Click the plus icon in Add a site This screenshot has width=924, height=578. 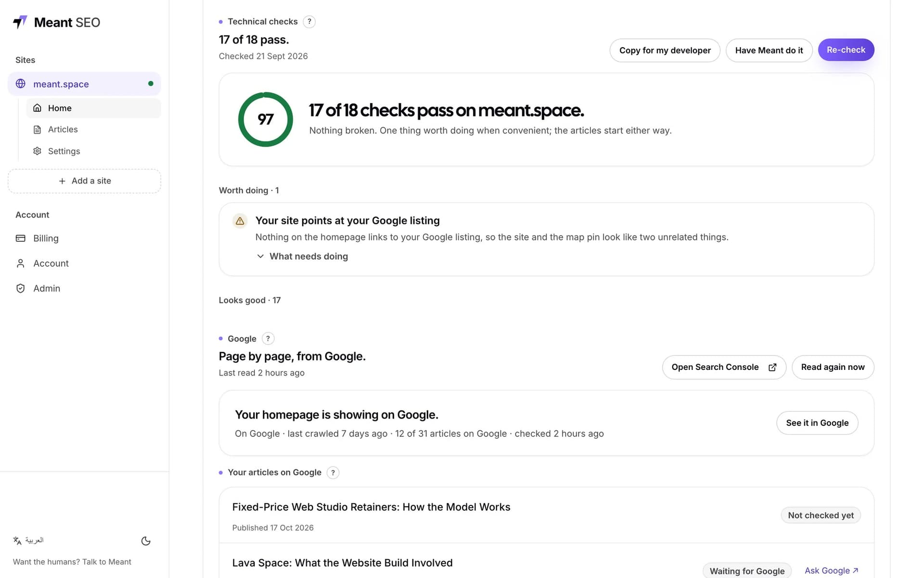coord(62,181)
